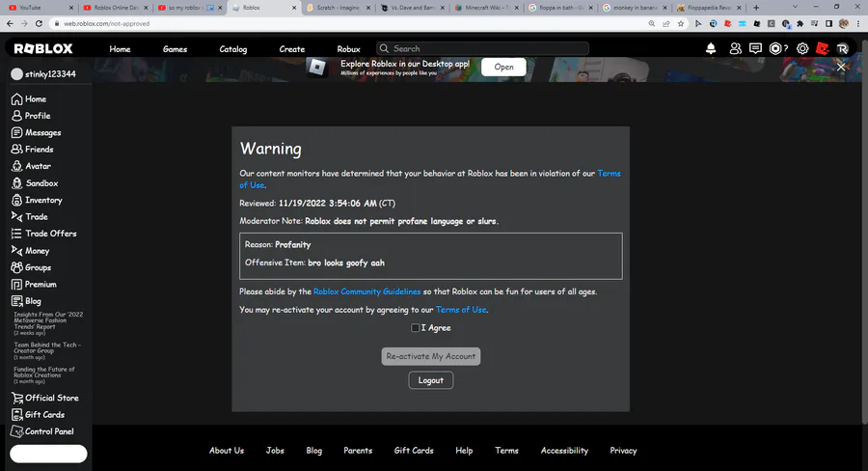Click the Home house icon in sidebar

coord(17,99)
